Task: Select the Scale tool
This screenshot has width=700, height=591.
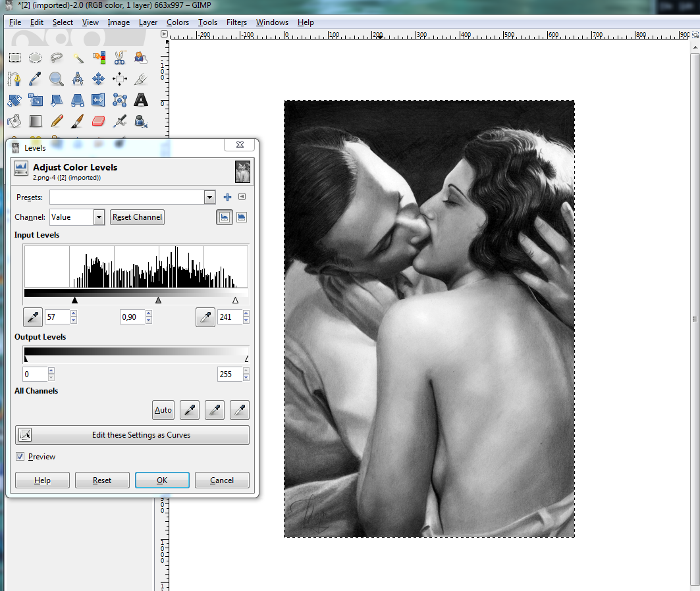Action: point(36,100)
